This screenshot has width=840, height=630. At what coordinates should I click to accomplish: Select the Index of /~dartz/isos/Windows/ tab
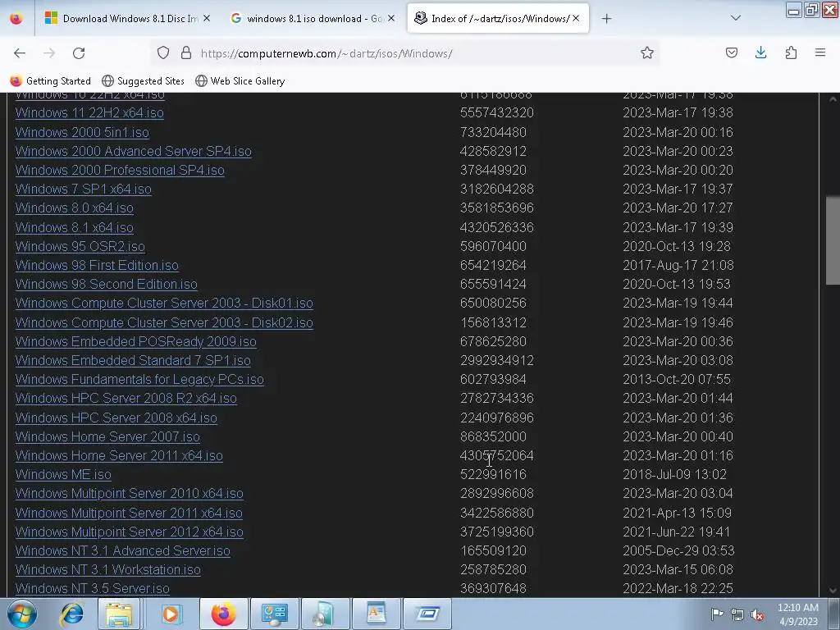click(x=498, y=19)
